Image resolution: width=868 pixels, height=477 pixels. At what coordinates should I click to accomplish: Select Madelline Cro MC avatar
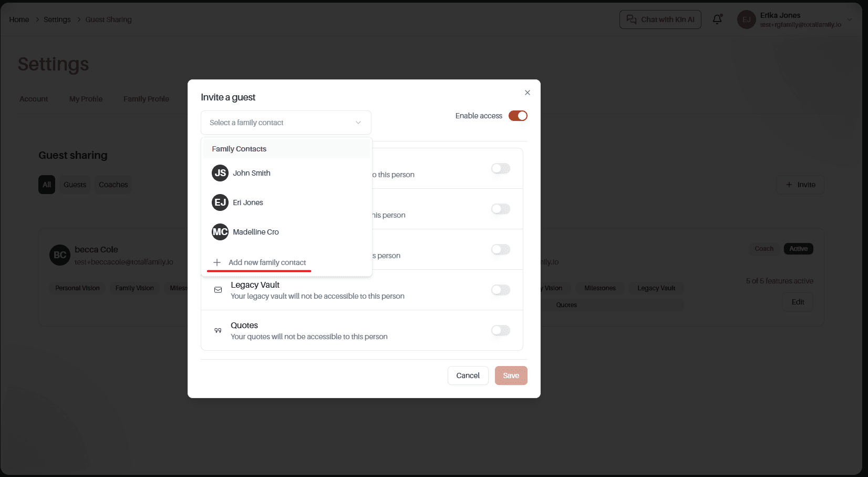point(220,232)
